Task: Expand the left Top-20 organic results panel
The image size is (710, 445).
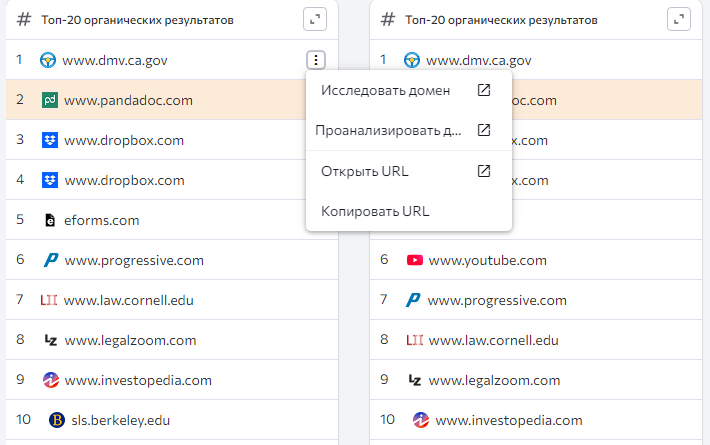Action: click(315, 19)
